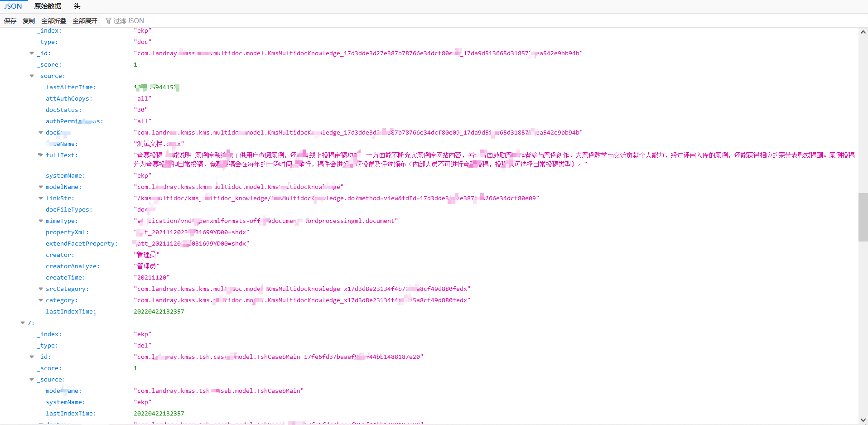This screenshot has height=425, width=868.
Task: Click the filter funnel icon
Action: tap(108, 21)
